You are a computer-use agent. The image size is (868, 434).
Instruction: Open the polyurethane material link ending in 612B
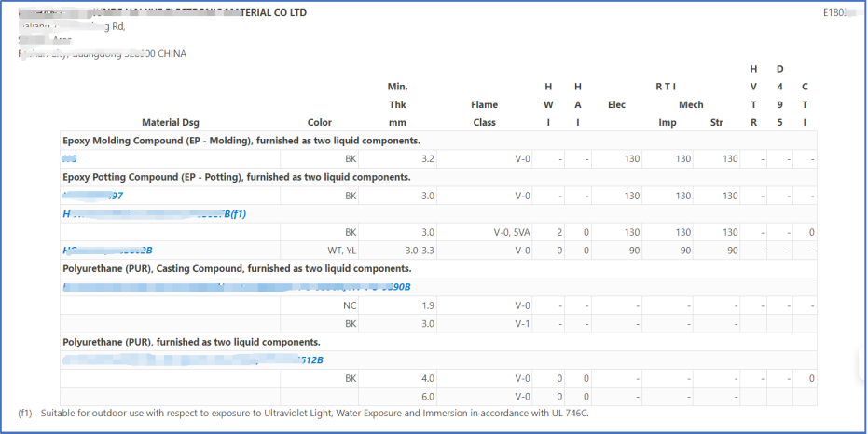pos(193,360)
